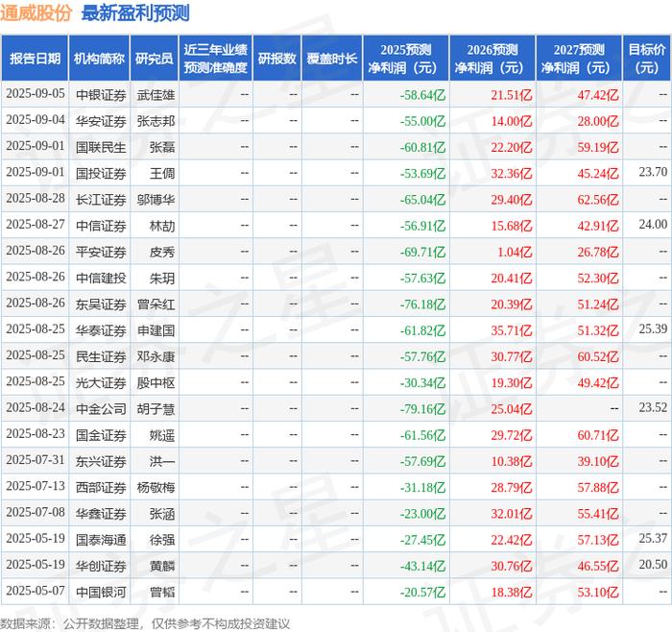Click the target price 23.70
Viewport: 672px width, 632px height.
click(x=653, y=172)
